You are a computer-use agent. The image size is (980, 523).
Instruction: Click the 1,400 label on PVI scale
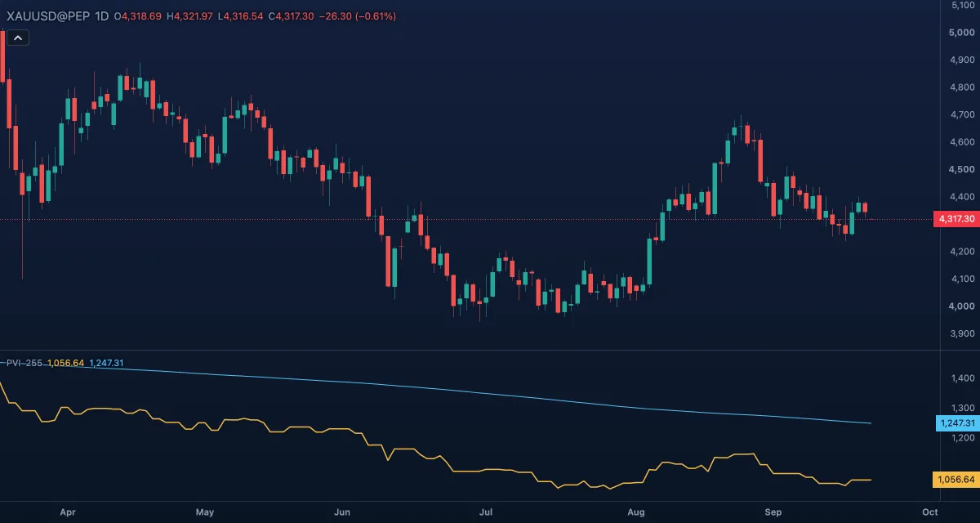pos(963,378)
